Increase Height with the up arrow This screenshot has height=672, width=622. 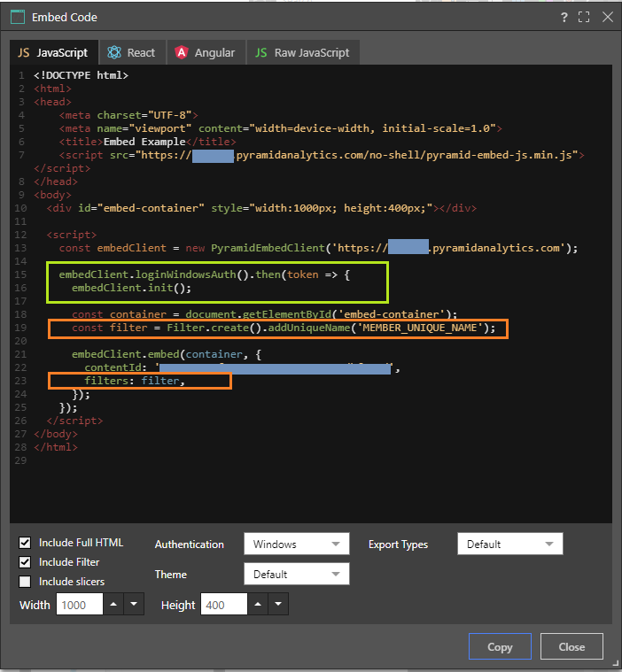point(258,605)
